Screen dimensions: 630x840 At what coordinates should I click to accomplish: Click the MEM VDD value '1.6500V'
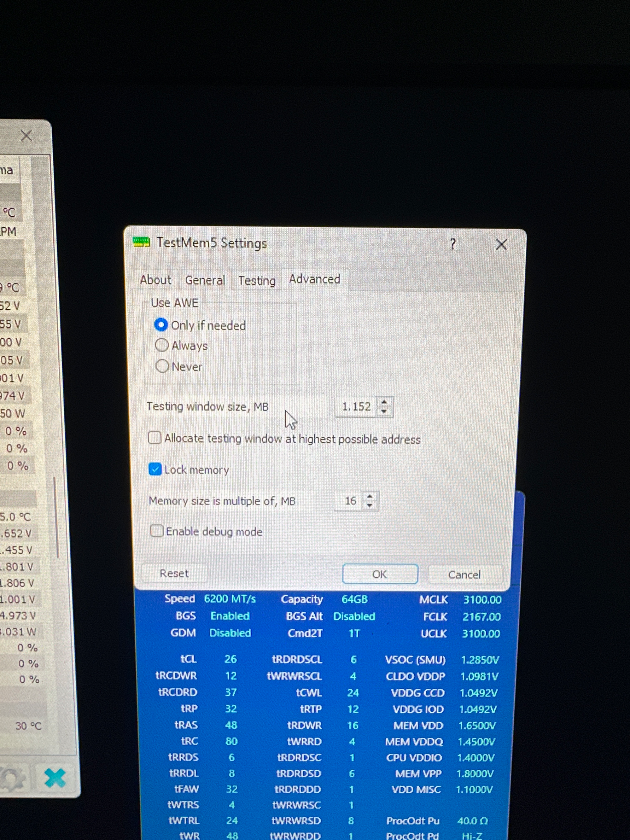point(477,726)
